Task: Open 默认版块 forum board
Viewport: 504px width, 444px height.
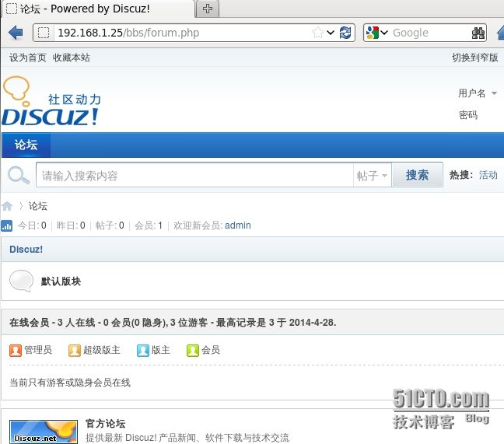Action: [x=61, y=281]
